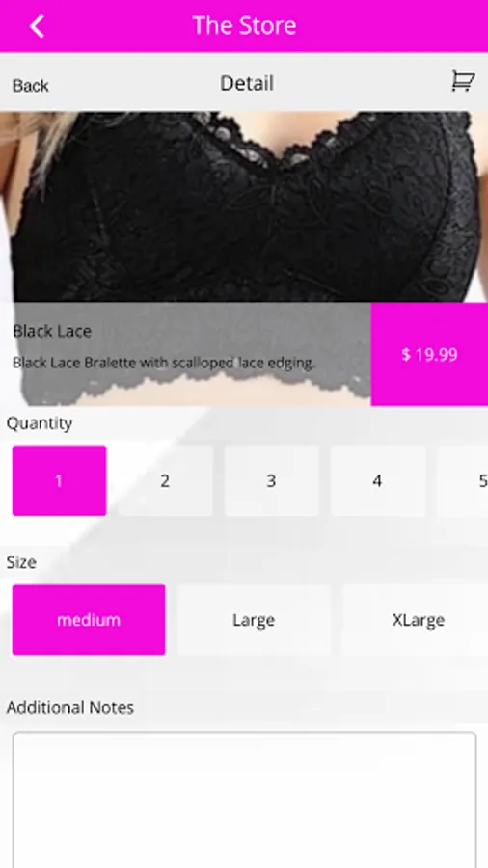Go back using the Back text link

pyautogui.click(x=31, y=85)
